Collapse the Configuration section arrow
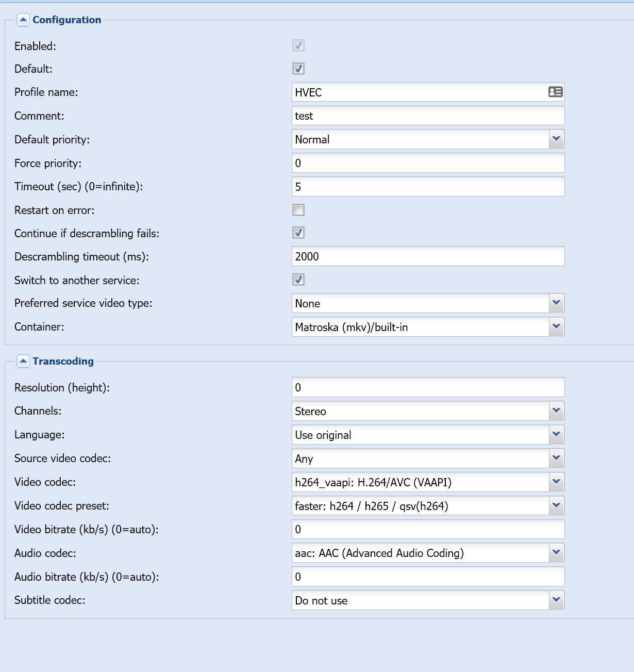 [23, 20]
